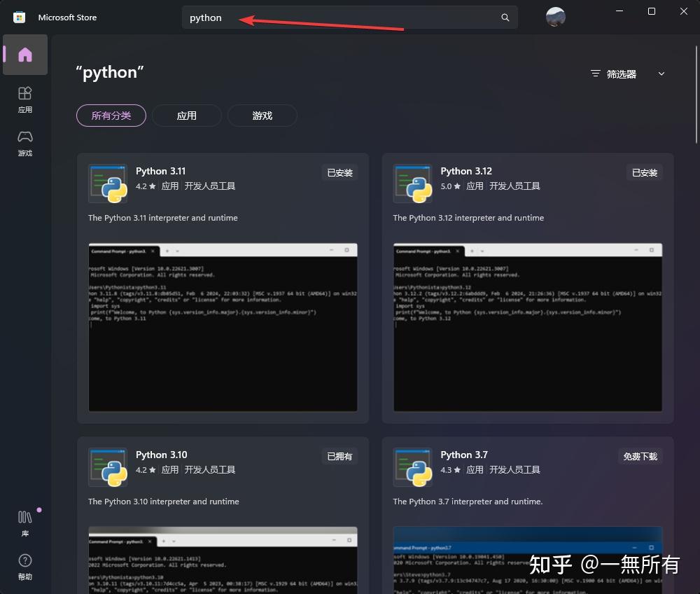Switch to the 应用 category tab
This screenshot has width=700, height=594.
pos(186,115)
